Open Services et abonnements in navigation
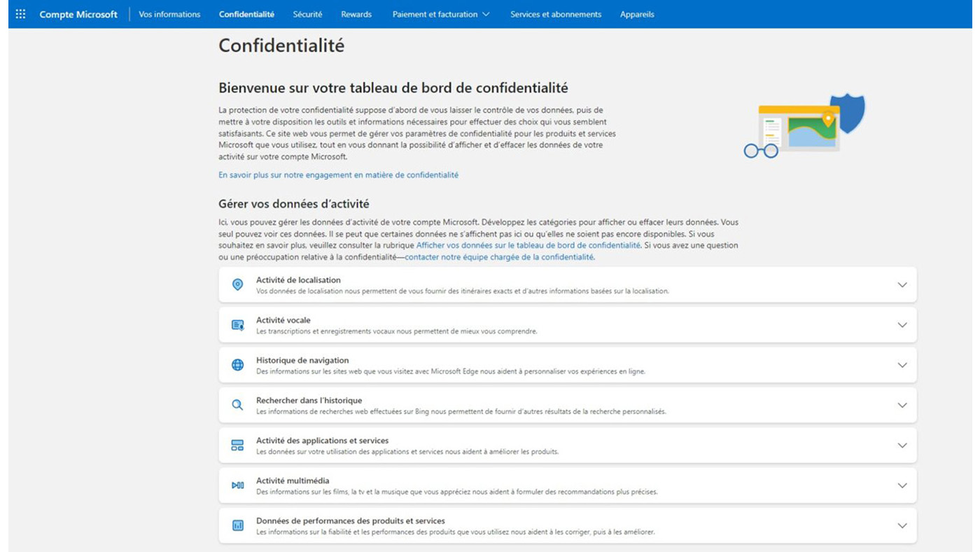This screenshot has width=980, height=552. 555,14
